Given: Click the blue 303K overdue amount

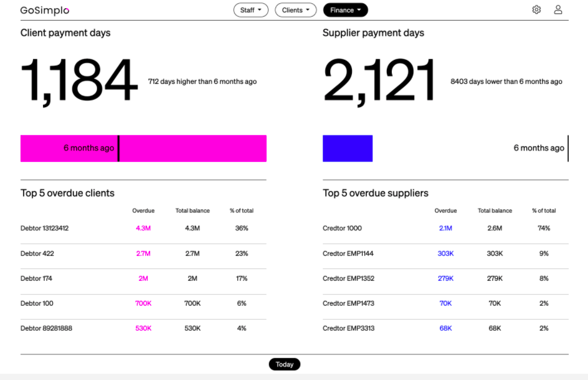Looking at the screenshot, I should coord(445,254).
